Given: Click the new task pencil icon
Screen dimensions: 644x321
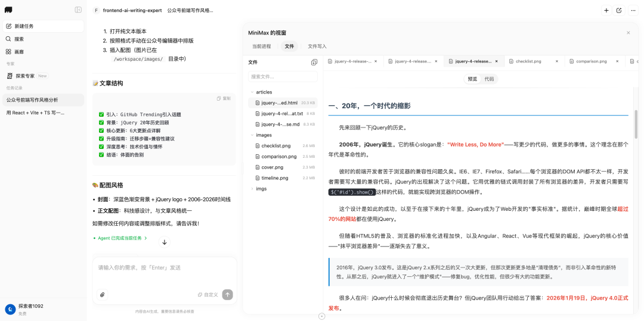Looking at the screenshot, I should tap(8, 26).
